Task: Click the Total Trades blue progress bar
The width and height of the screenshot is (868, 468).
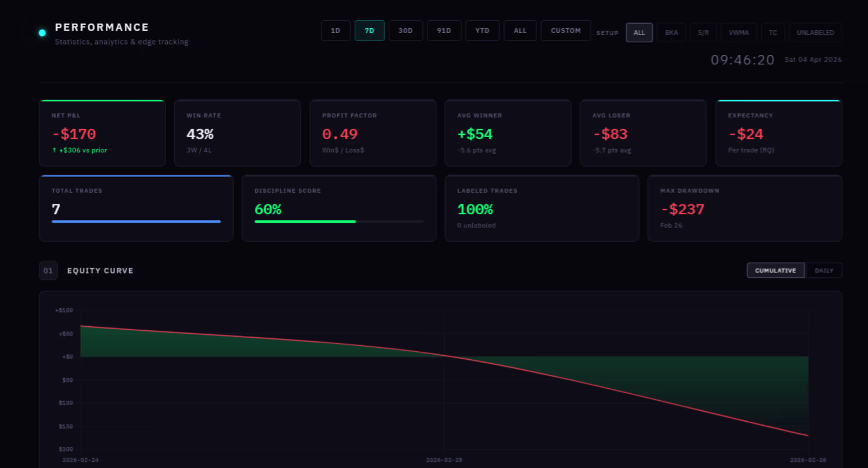Action: click(136, 222)
